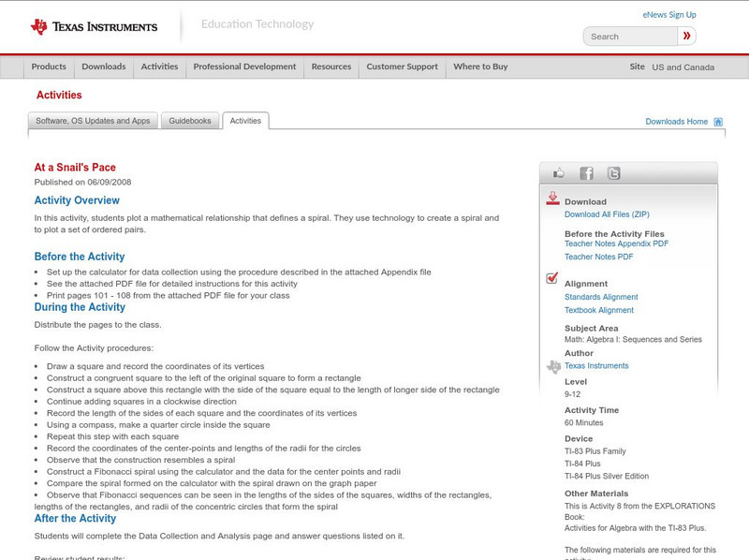Click 'Continue adding squares in a clockwise direction'
This screenshot has width=749, height=560.
click(141, 402)
